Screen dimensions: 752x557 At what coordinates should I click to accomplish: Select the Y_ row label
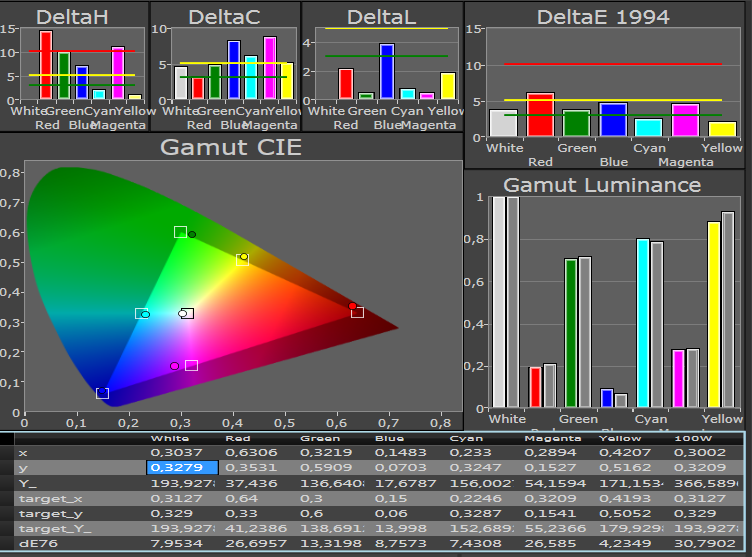[x=28, y=483]
